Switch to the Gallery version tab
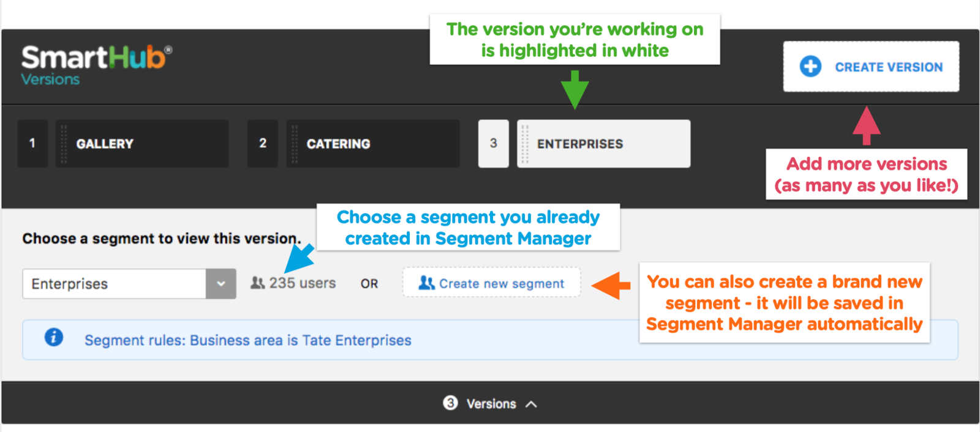Viewport: 980px width, 432px height. coord(142,144)
